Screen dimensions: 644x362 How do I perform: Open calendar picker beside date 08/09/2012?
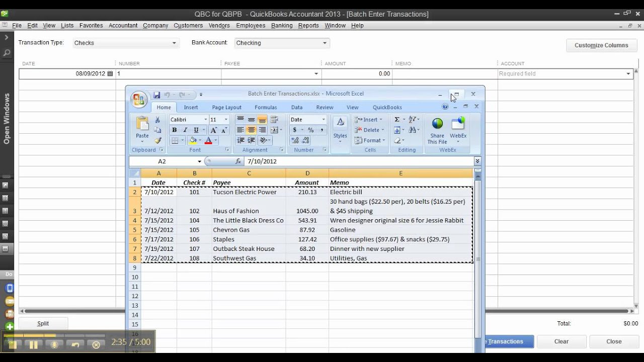110,73
